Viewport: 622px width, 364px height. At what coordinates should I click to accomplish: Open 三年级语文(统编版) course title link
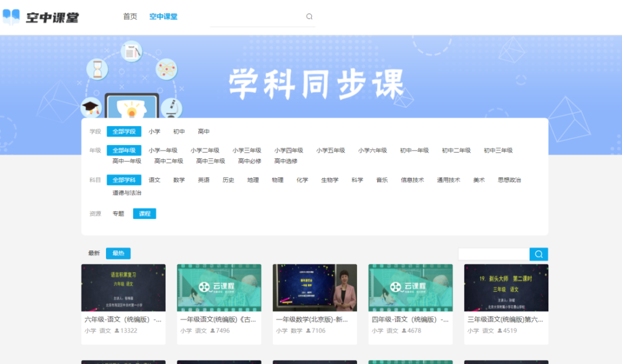pyautogui.click(x=506, y=319)
